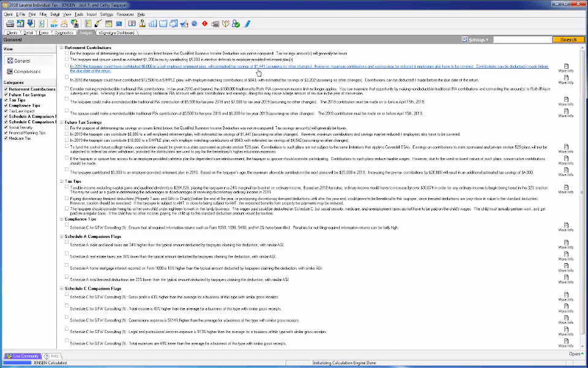This screenshot has width=588, height=368.
Task: Open the E-File menu
Action: tap(21, 14)
